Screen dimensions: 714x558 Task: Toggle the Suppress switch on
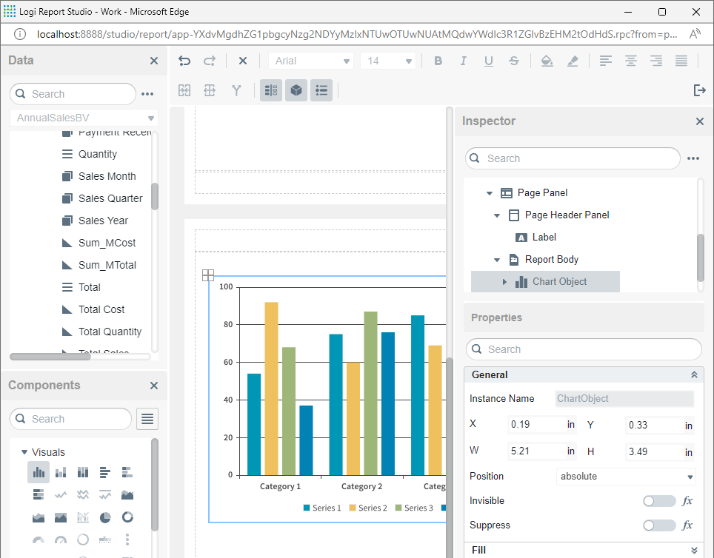tap(659, 525)
